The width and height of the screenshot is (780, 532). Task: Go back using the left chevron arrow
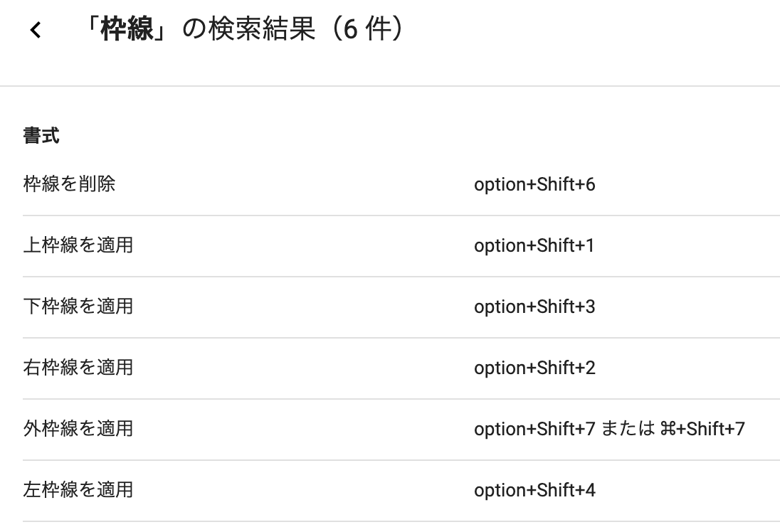click(36, 30)
